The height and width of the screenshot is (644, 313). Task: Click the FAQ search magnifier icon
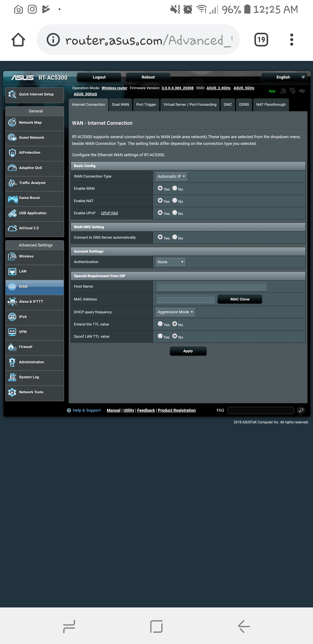(x=301, y=410)
